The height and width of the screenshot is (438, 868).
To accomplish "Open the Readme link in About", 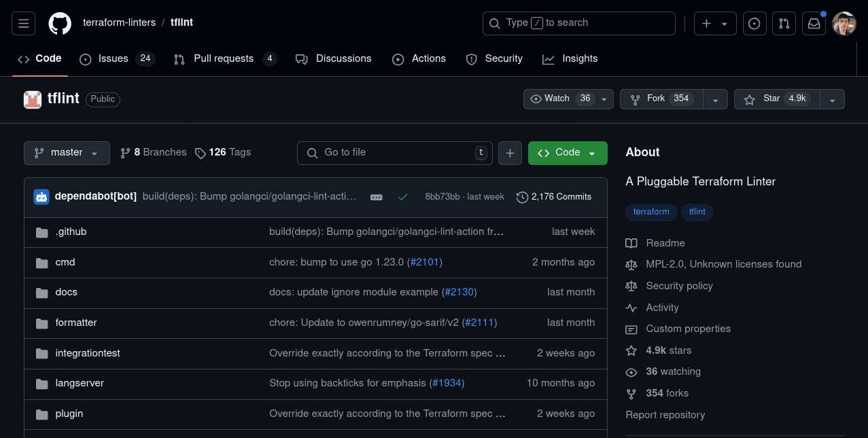I will 655,243.
